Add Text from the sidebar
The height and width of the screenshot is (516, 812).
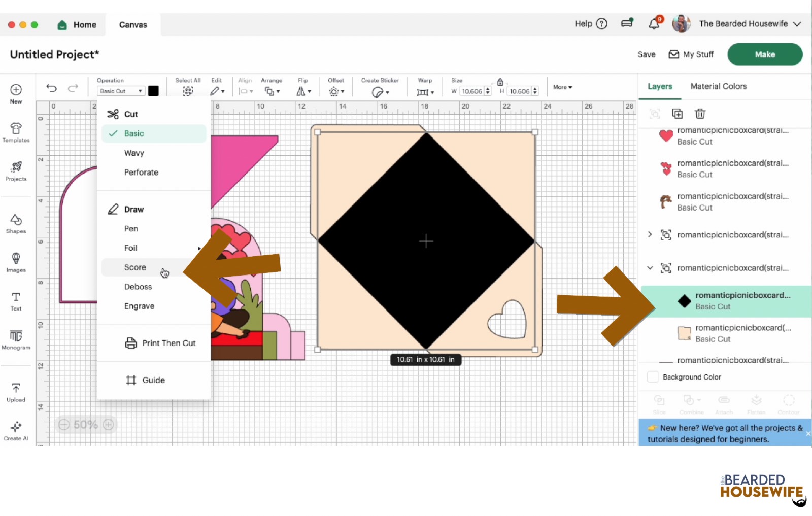pyautogui.click(x=16, y=301)
